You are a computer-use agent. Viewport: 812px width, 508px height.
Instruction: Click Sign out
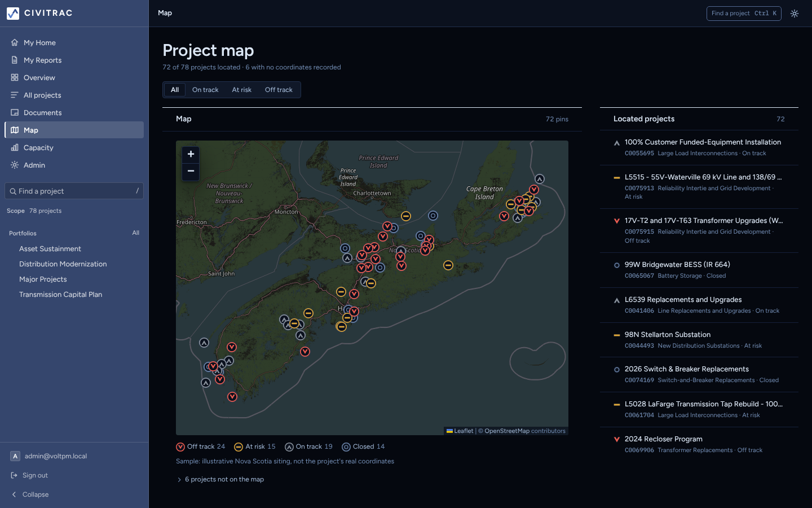pyautogui.click(x=74, y=475)
